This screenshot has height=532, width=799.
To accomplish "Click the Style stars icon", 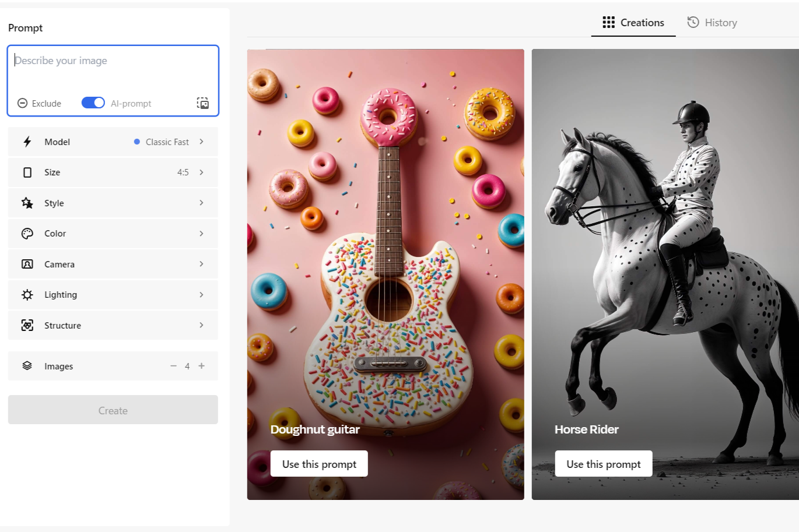I will 27,203.
